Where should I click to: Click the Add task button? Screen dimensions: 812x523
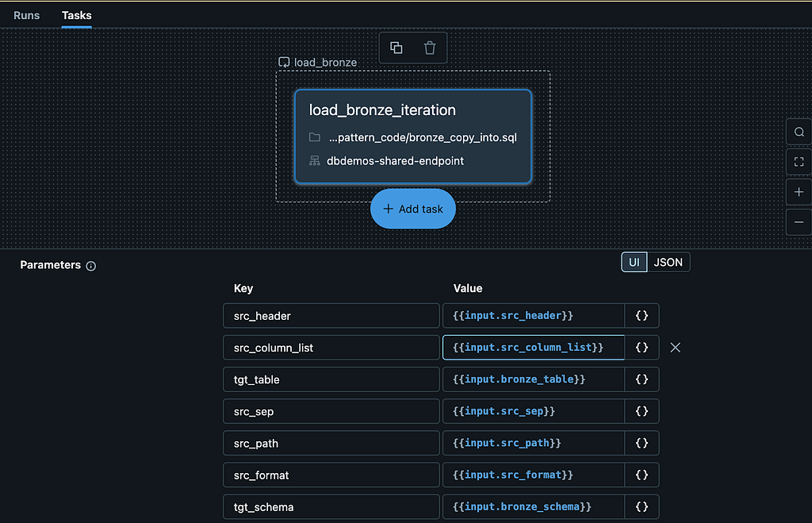412,209
